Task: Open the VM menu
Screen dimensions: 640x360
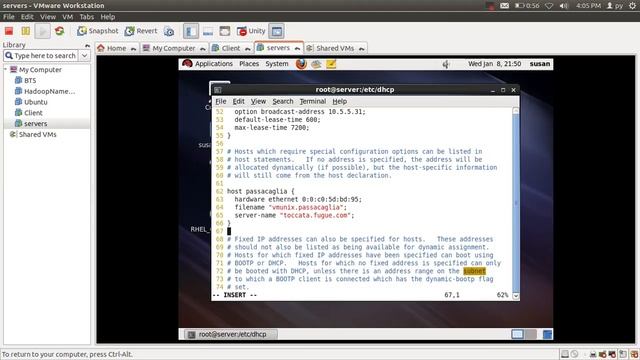Action: 67,17
